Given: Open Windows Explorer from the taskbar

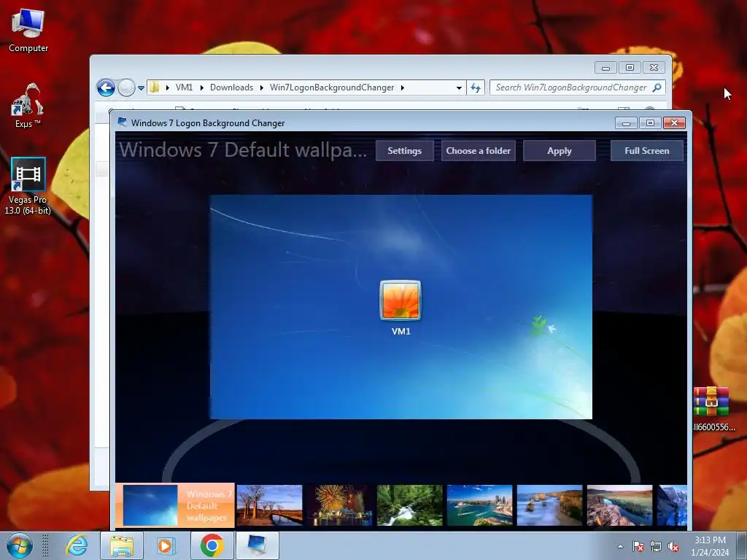Looking at the screenshot, I should (122, 545).
